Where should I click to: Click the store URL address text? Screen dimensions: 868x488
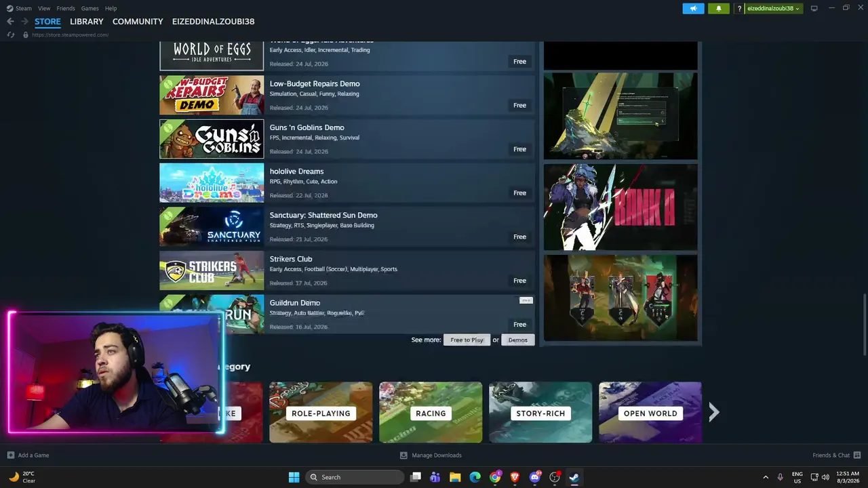tap(70, 35)
